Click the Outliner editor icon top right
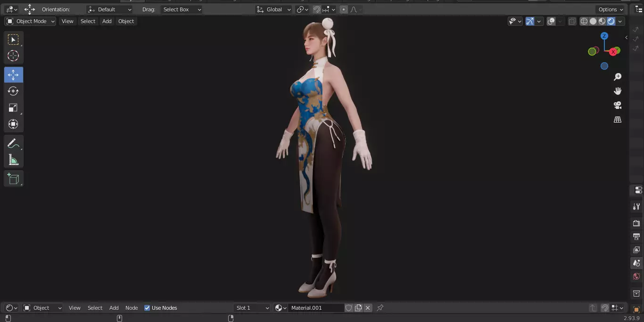644x322 pixels. pyautogui.click(x=638, y=9)
